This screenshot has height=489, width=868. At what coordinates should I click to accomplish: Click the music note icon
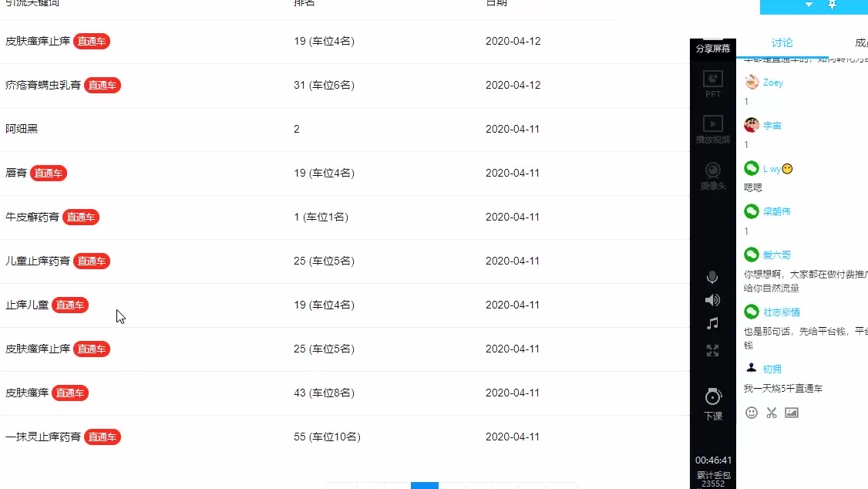[713, 323]
